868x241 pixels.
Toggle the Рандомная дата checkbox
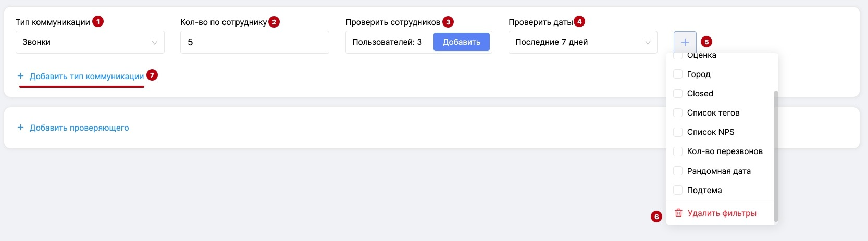tap(678, 171)
